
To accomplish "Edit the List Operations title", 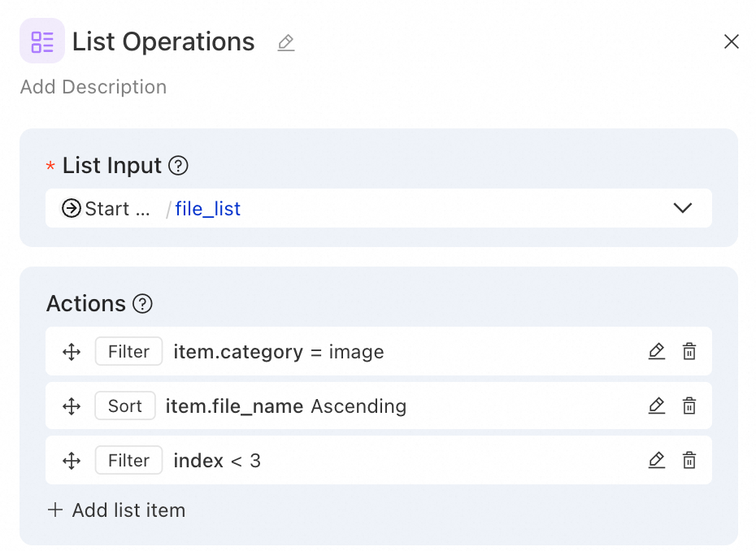I will point(285,42).
